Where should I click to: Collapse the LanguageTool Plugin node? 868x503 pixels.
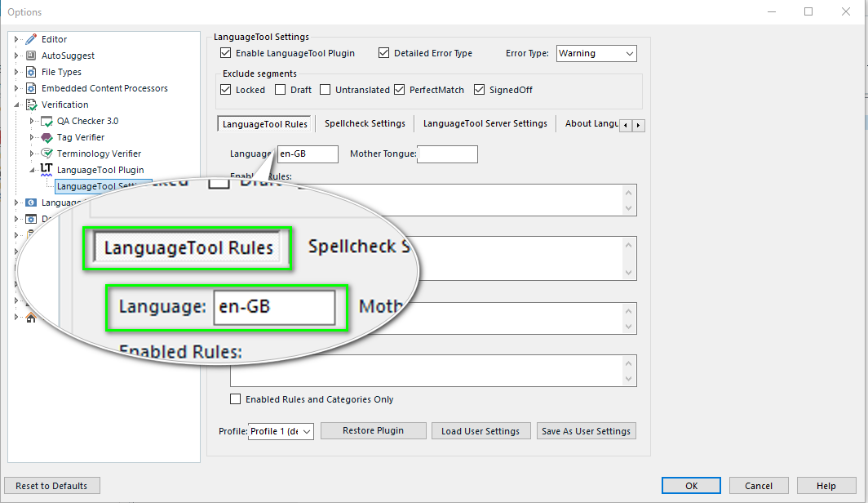point(32,170)
